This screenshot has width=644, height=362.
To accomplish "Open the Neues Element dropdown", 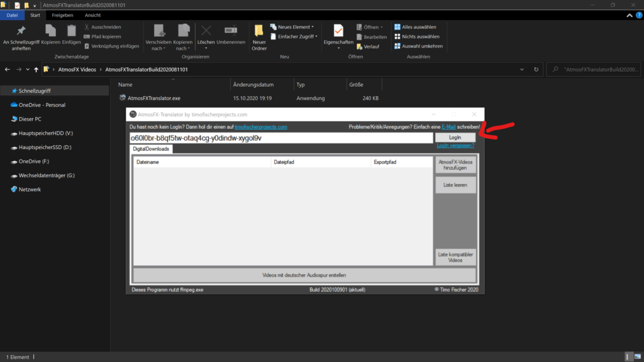I will pos(292,27).
